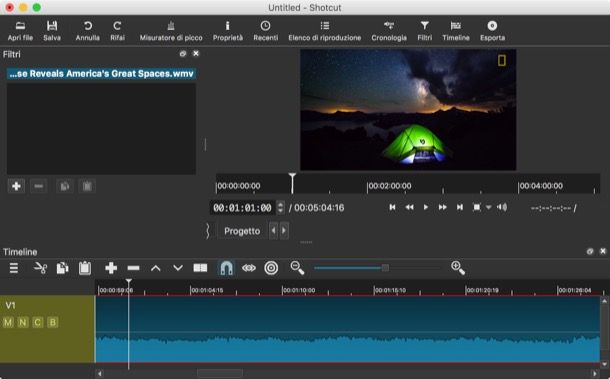The width and height of the screenshot is (610, 379).
Task: Toggle player zoom grid button
Action: pos(477,207)
